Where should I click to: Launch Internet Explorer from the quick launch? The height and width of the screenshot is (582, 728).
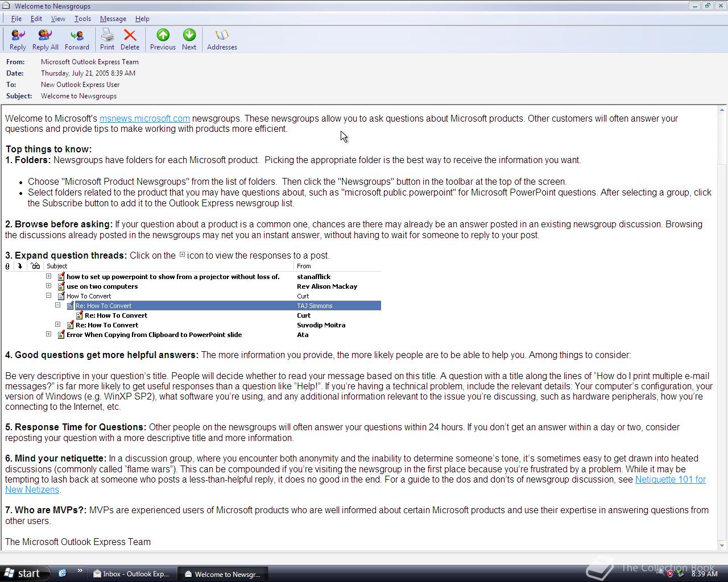(x=63, y=573)
